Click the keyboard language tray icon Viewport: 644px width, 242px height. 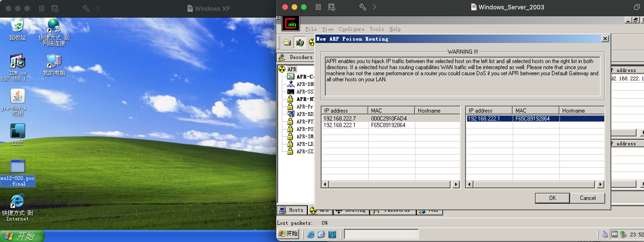click(605, 235)
